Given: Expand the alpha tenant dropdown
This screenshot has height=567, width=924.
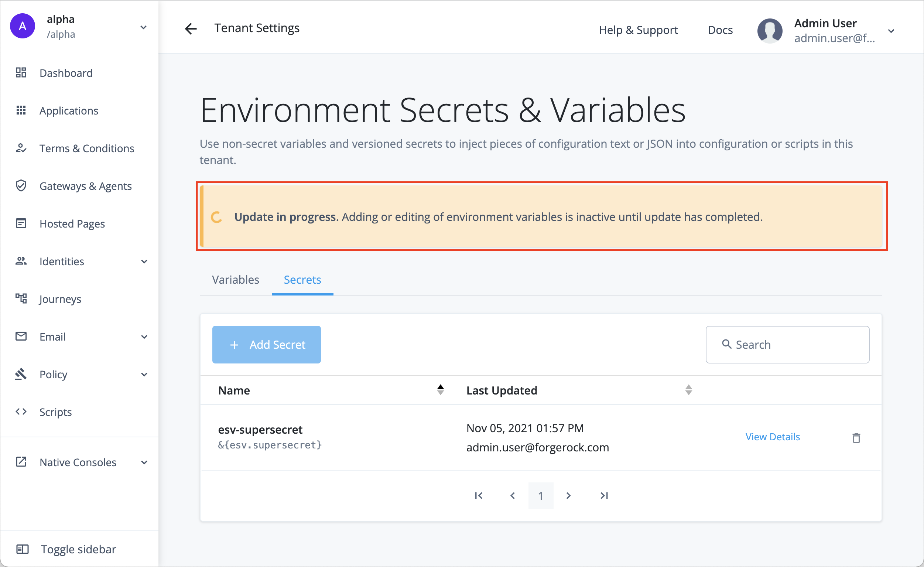Looking at the screenshot, I should coord(144,27).
